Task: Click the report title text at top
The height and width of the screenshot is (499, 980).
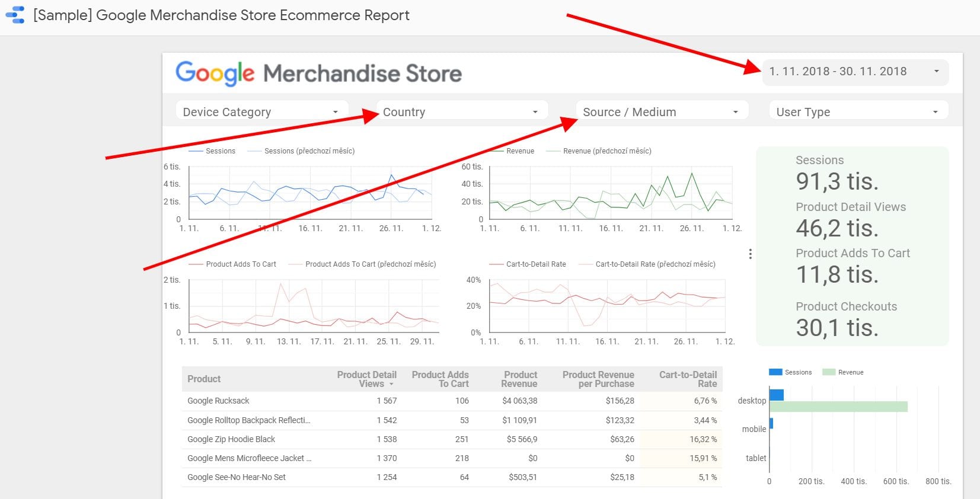Action: click(x=221, y=15)
